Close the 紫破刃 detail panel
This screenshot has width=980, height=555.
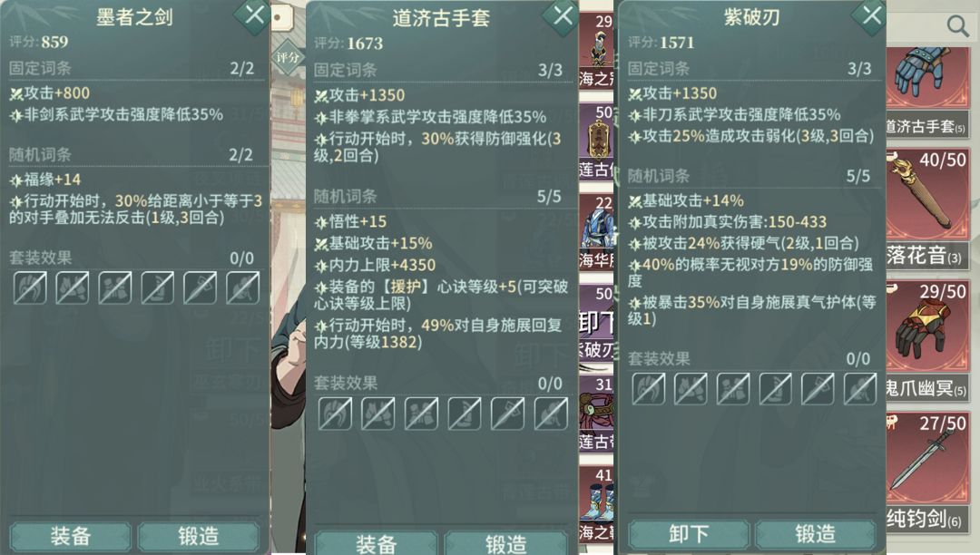point(870,15)
